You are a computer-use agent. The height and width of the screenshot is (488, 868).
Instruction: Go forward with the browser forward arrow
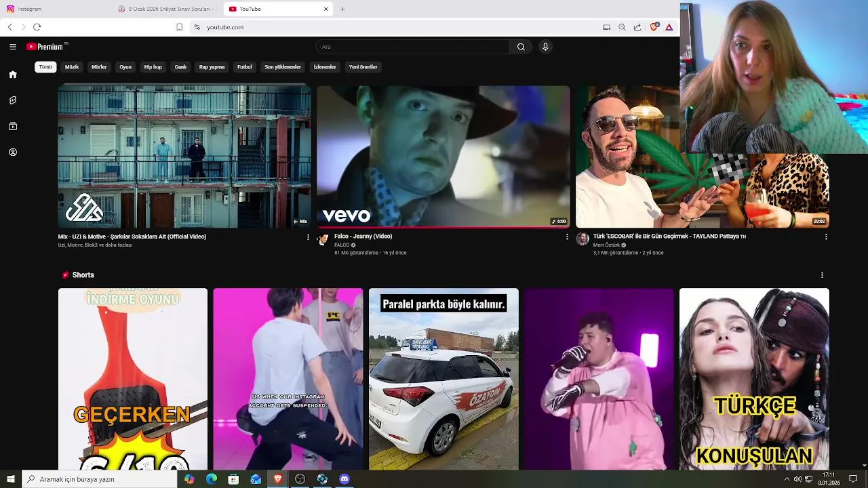tap(23, 27)
